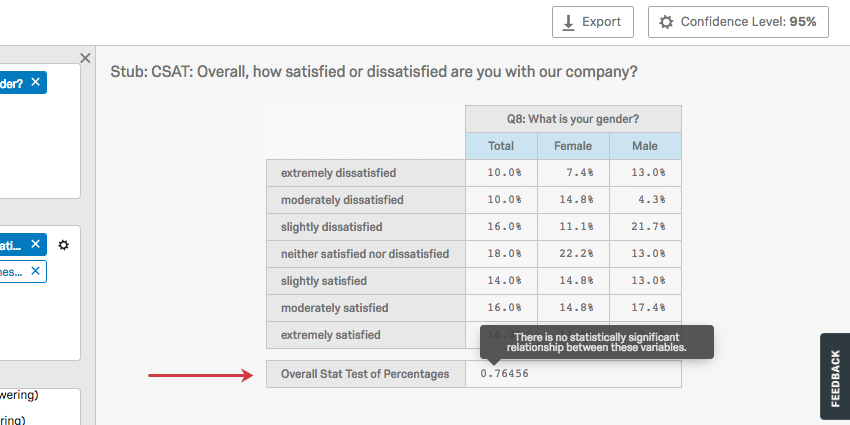The width and height of the screenshot is (850, 425).
Task: Click the download icon in Export
Action: [569, 22]
